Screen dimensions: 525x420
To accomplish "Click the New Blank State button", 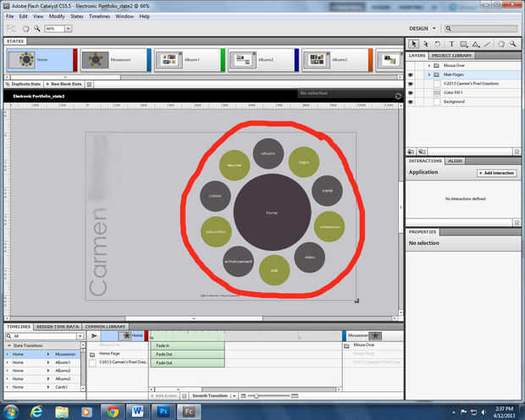I will (64, 84).
